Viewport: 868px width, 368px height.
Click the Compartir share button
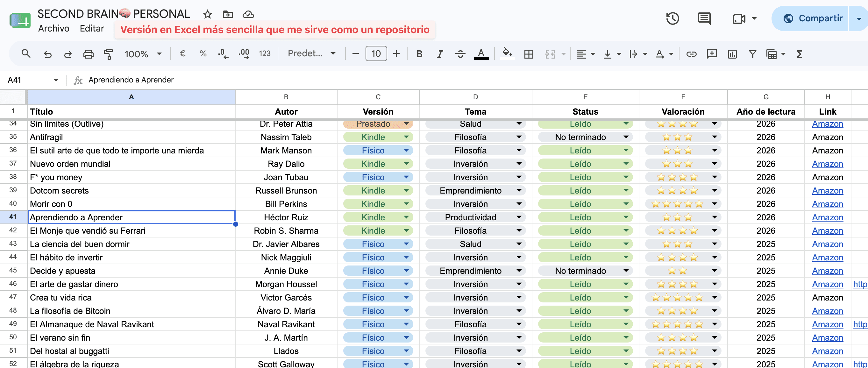click(x=813, y=18)
